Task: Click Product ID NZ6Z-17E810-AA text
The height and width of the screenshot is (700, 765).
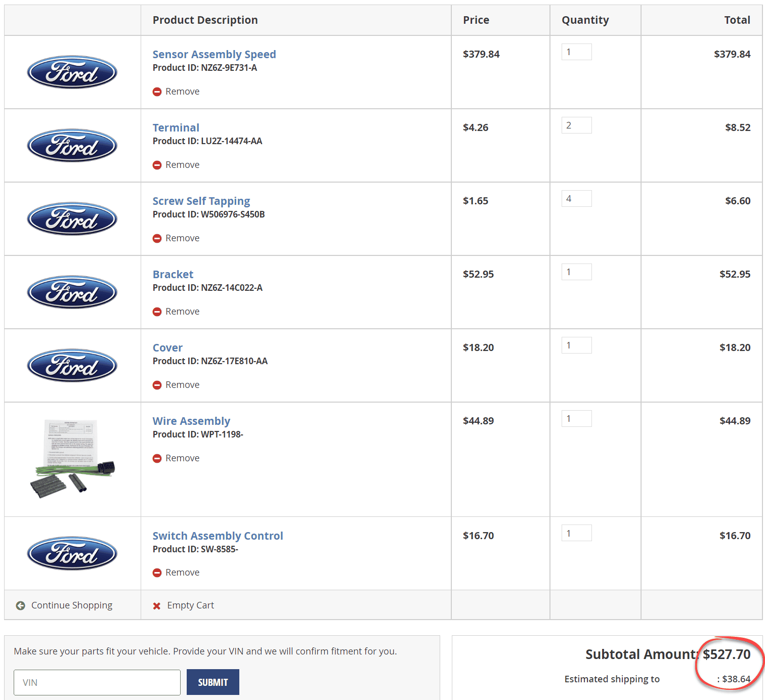Action: click(210, 361)
